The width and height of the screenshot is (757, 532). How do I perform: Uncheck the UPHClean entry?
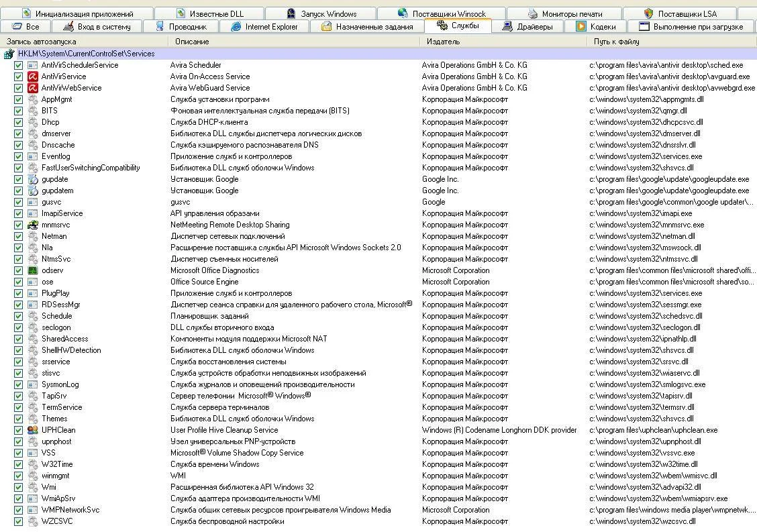coord(18,429)
